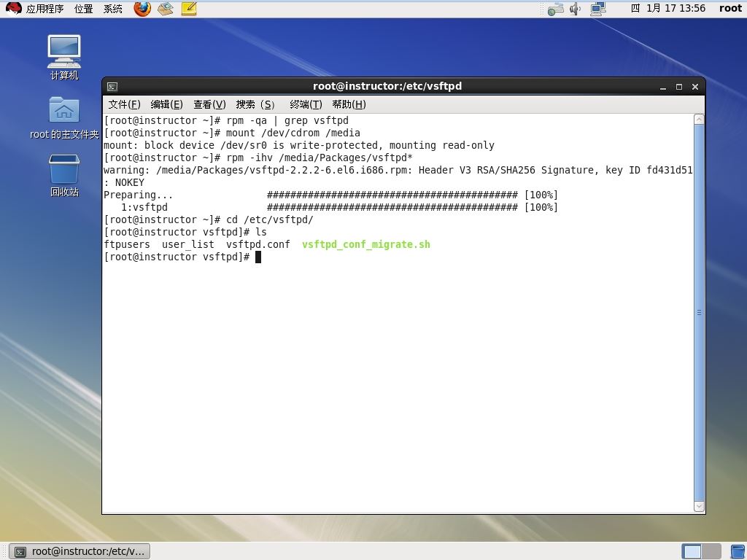747x560 pixels.
Task: Click the root user menu in top panel
Action: [x=730, y=8]
